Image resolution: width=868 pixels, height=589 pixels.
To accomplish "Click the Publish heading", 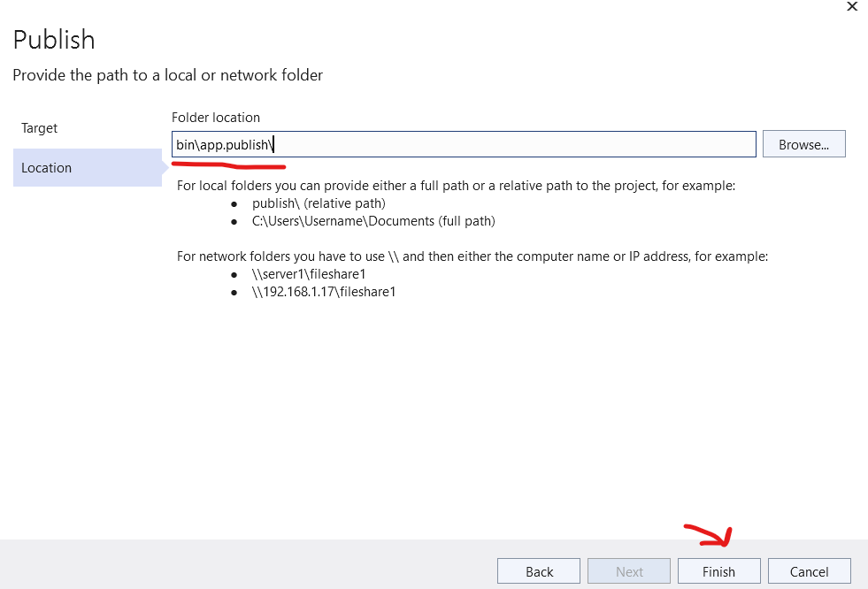I will tap(54, 40).
